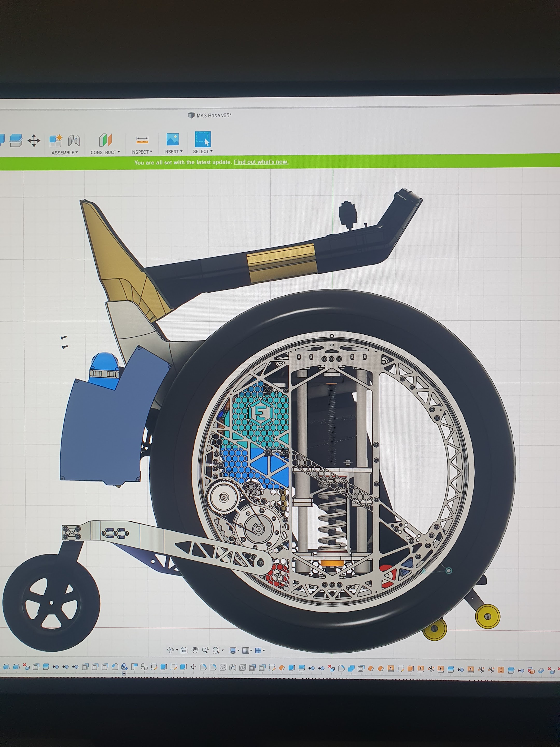The image size is (560, 747).
Task: Click the four-arrow Move feature in timeline
Action: [193, 667]
